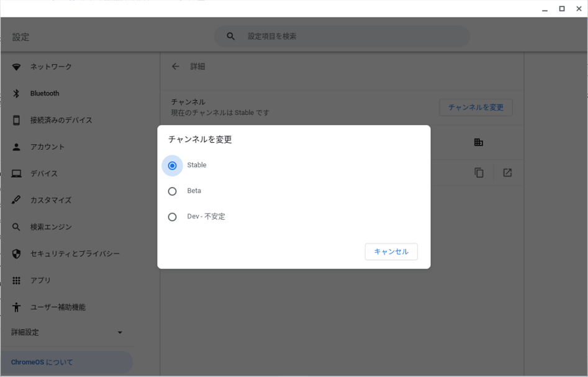Select the Stable channel radio button
588x377 pixels.
[x=172, y=165]
